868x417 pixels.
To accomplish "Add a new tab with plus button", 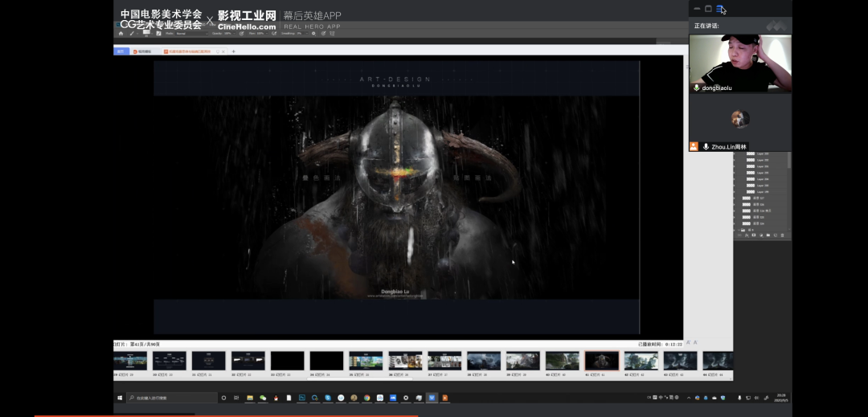I will click(234, 51).
